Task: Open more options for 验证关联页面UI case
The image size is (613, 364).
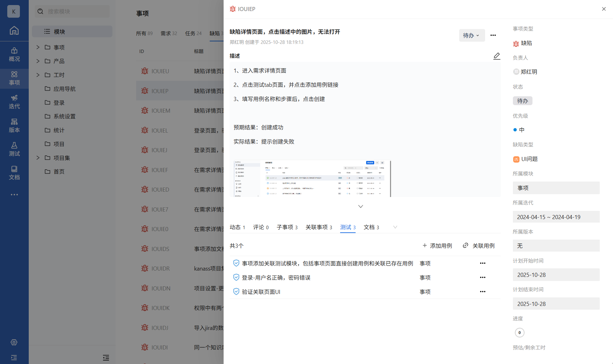Action: (483, 292)
